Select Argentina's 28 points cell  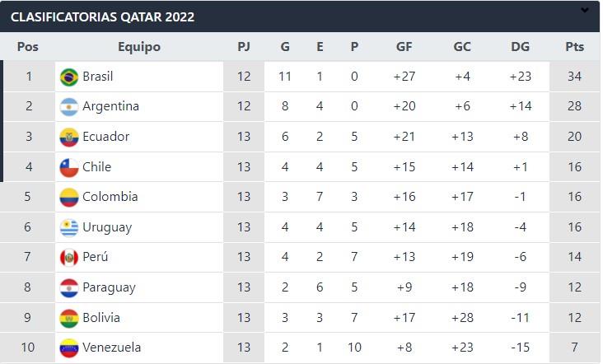point(574,107)
